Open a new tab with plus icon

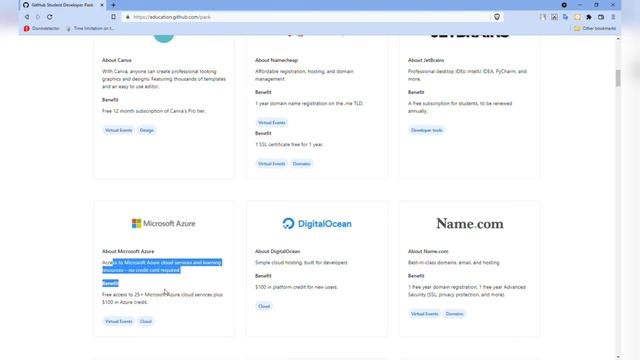[x=113, y=5]
